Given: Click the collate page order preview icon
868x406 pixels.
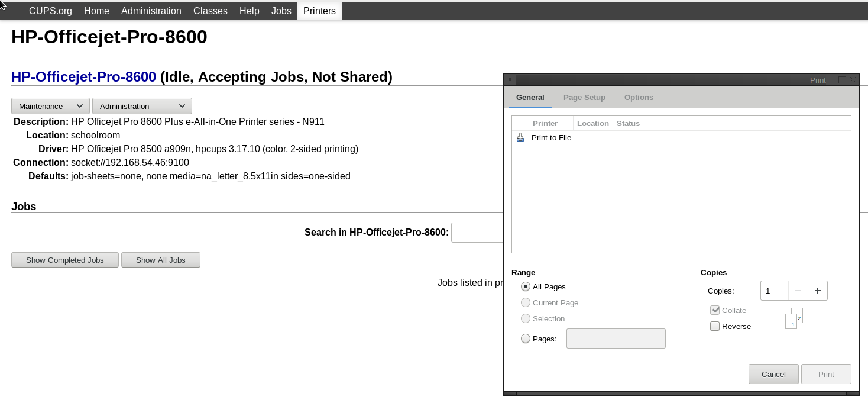Looking at the screenshot, I should coord(793,318).
